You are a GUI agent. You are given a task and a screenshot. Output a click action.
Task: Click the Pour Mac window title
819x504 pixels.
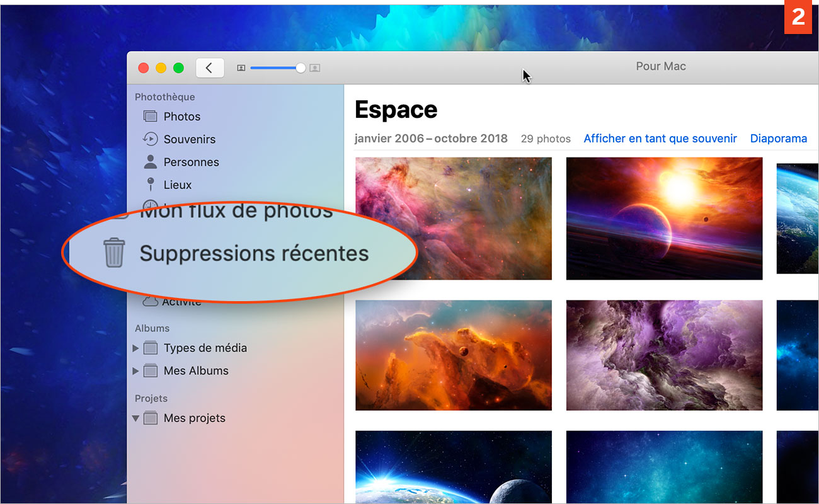pos(661,66)
